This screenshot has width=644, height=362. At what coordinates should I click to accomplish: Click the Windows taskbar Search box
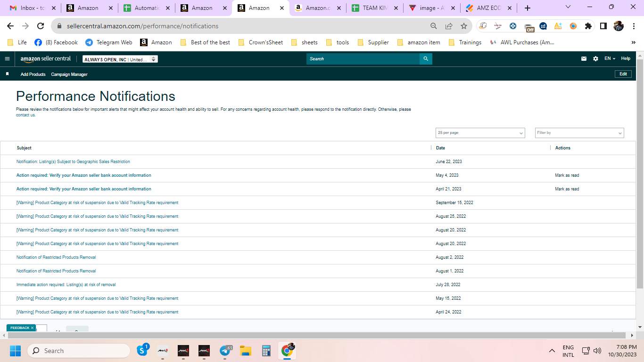pyautogui.click(x=79, y=351)
